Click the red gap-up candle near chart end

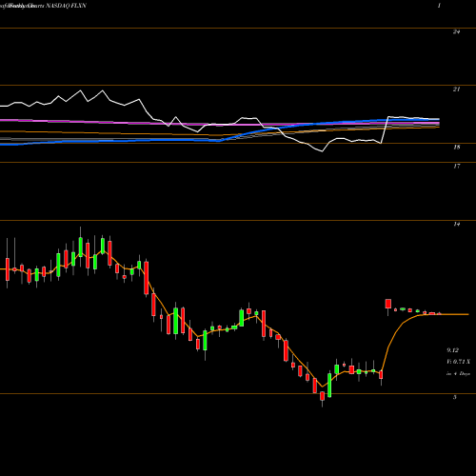coord(388,304)
